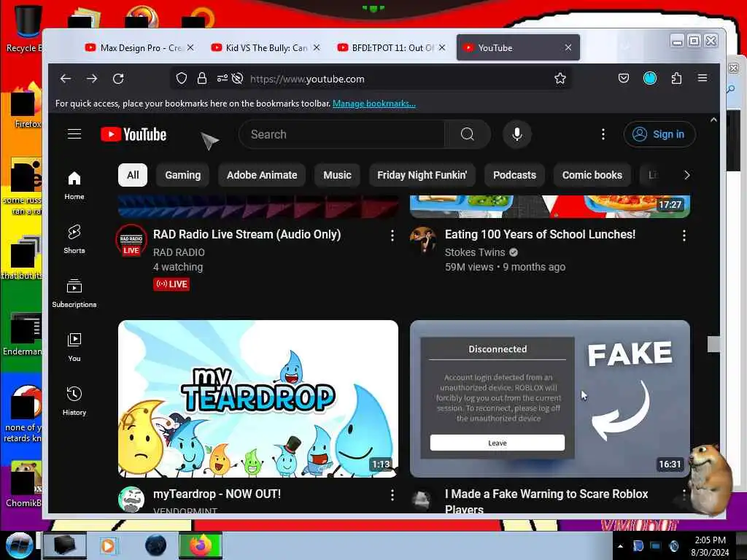Select the Comic books filter chip
Screen dimensions: 747x560
pyautogui.click(x=592, y=175)
